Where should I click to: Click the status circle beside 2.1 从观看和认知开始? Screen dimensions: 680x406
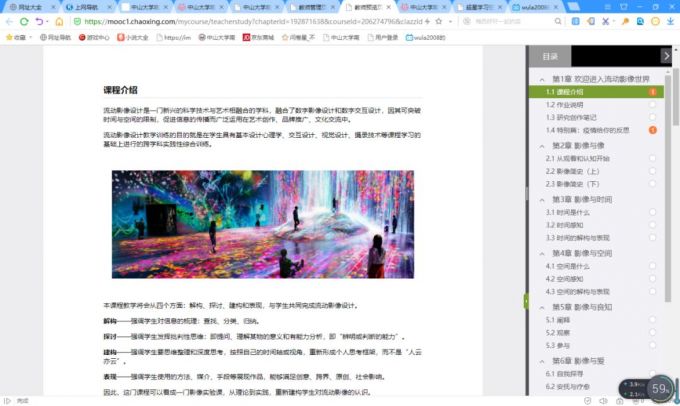652,158
